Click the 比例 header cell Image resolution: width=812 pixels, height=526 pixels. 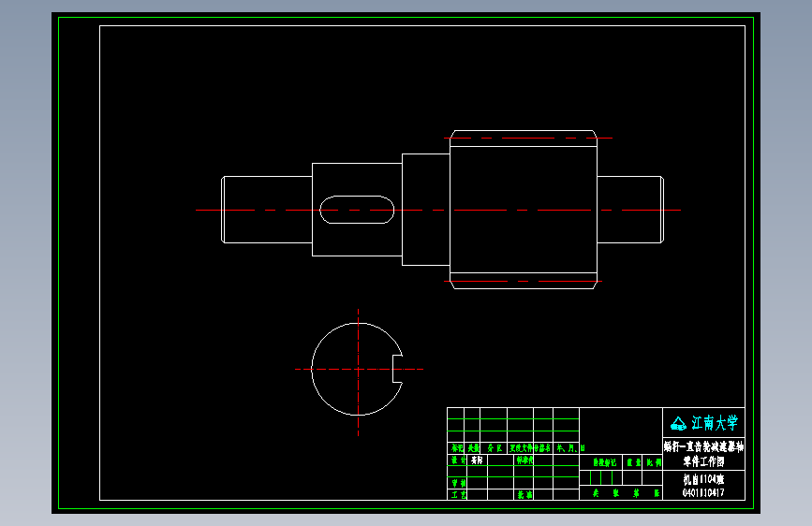point(654,462)
